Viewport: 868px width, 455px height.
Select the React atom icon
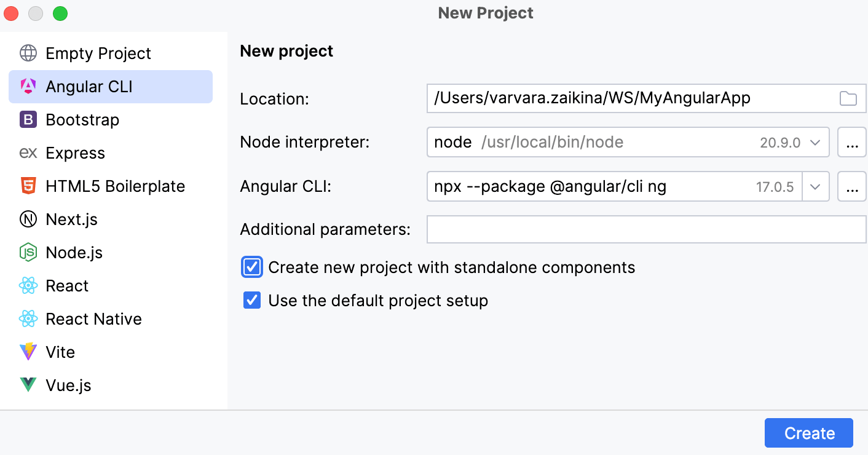coord(27,285)
